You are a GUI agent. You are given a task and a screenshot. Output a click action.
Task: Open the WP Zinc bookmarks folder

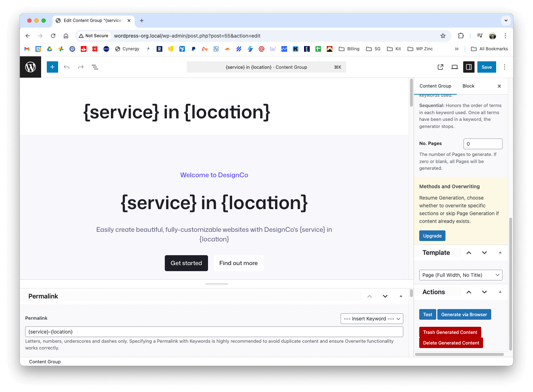(x=420, y=49)
